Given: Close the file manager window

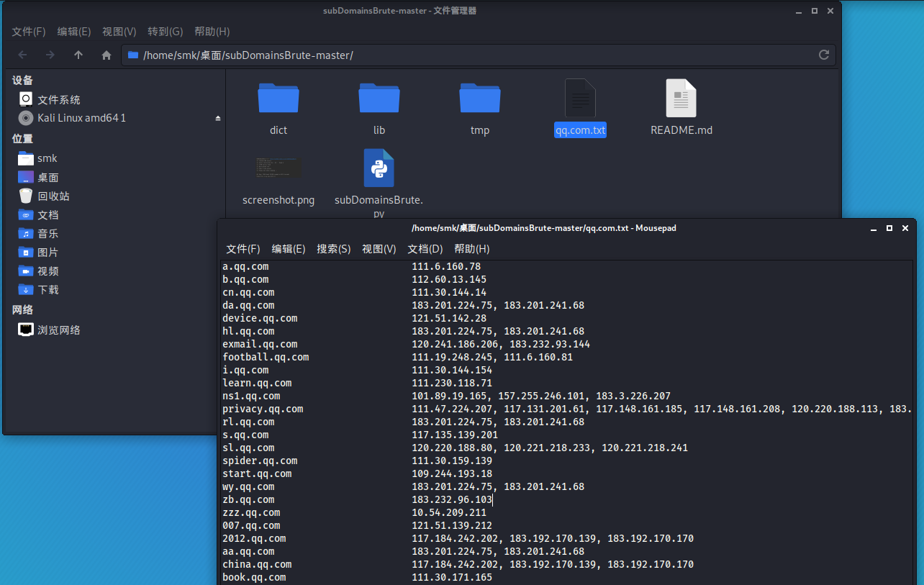Looking at the screenshot, I should (x=830, y=11).
